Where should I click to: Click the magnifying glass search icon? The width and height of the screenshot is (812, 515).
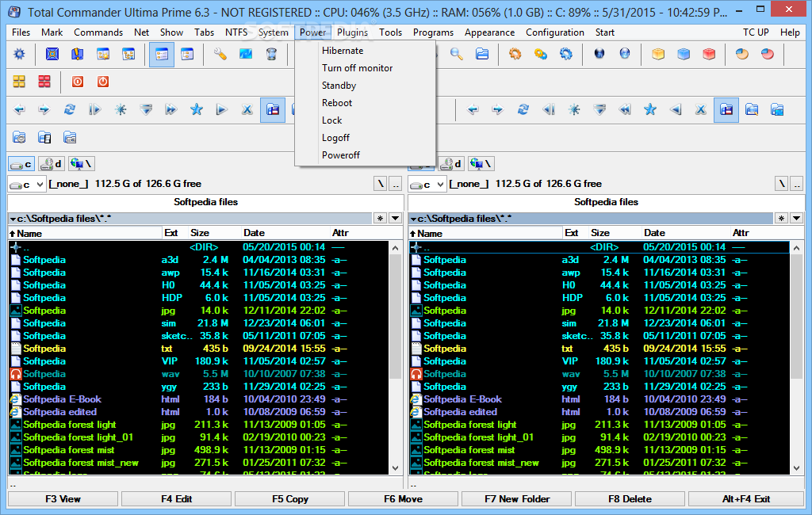click(456, 54)
